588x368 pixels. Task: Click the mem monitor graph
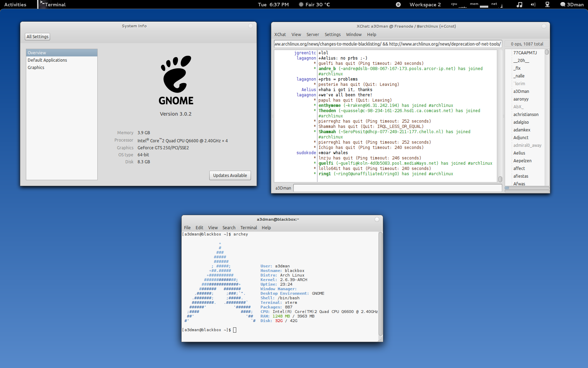pyautogui.click(x=479, y=5)
